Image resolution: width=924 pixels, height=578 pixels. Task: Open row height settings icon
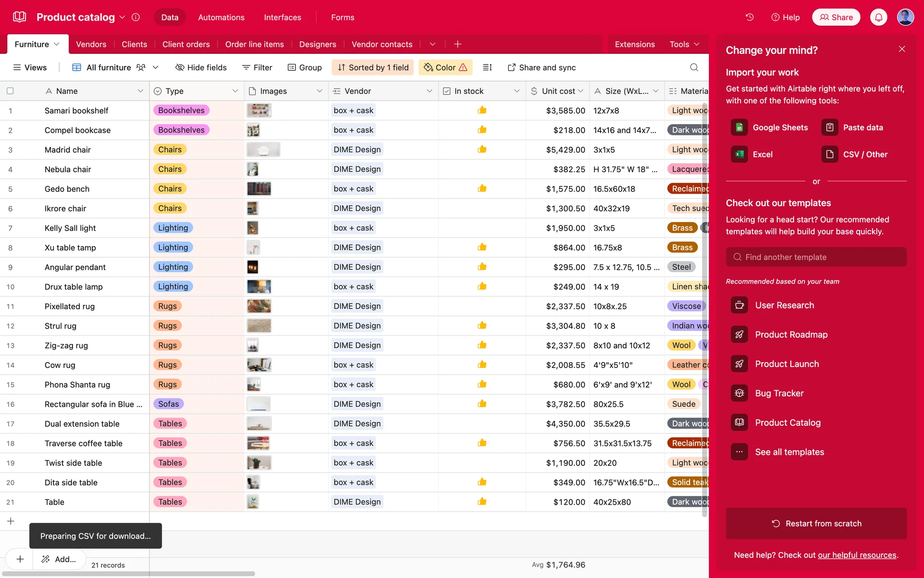pyautogui.click(x=487, y=67)
